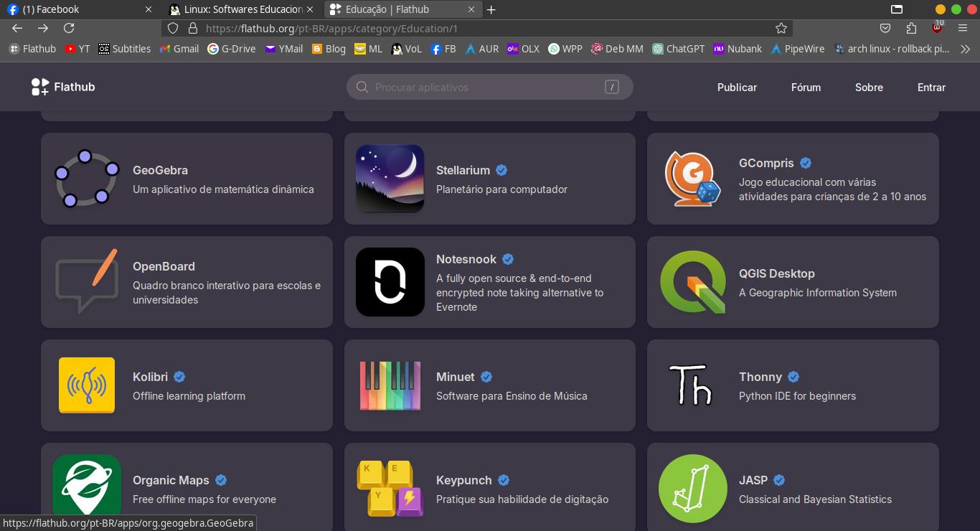
Task: Open the ChatGPT bookmark
Action: pos(678,49)
